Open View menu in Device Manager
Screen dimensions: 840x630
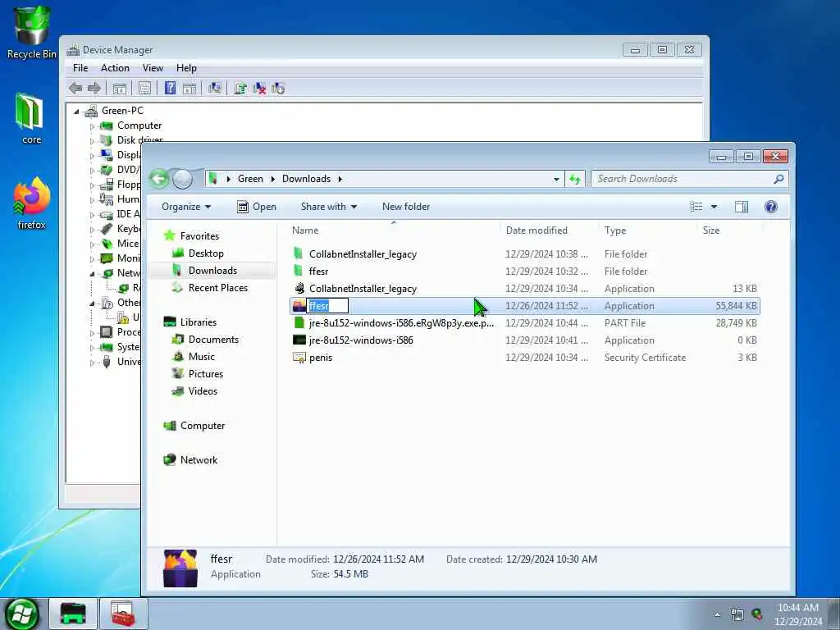tap(153, 68)
